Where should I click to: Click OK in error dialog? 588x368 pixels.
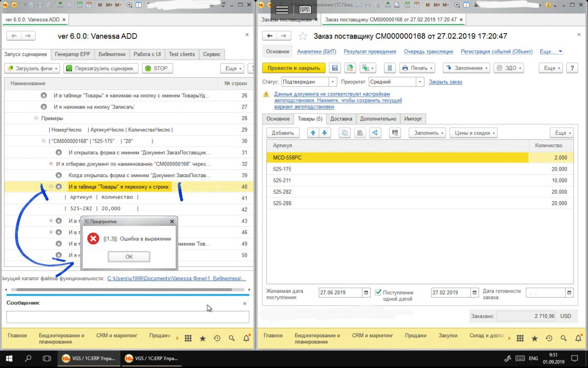[x=129, y=257]
